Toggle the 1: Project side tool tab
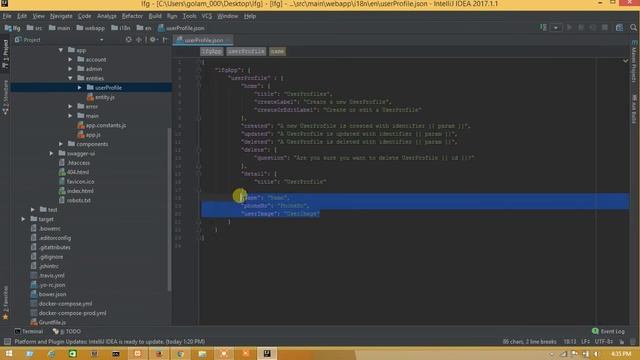The height and width of the screenshot is (360, 640). coord(5,54)
